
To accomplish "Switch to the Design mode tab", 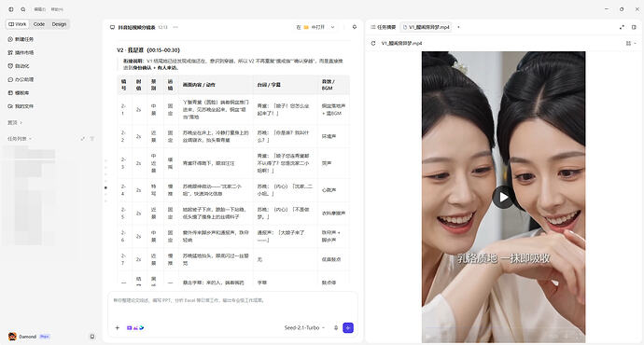I will [x=59, y=24].
